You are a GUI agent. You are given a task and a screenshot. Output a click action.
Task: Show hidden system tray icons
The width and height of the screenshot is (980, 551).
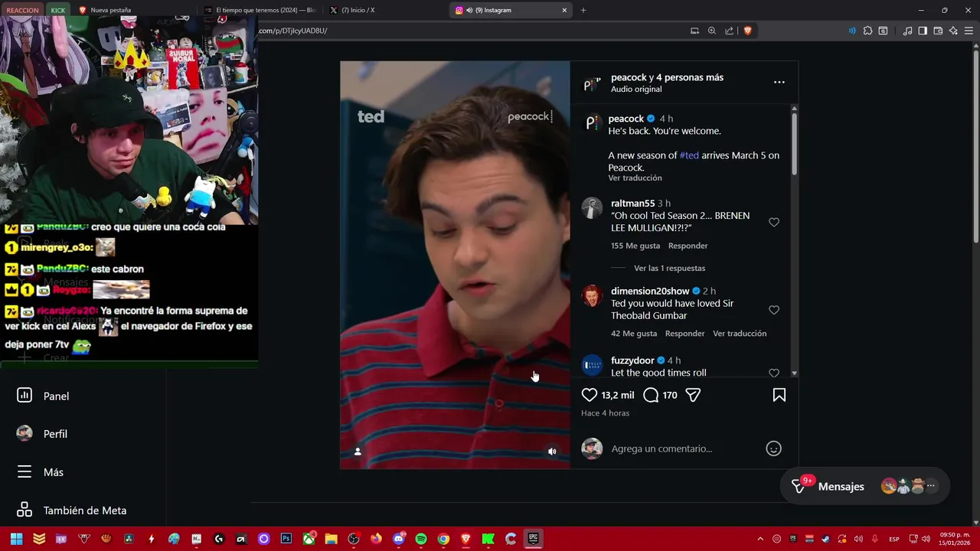(x=759, y=539)
